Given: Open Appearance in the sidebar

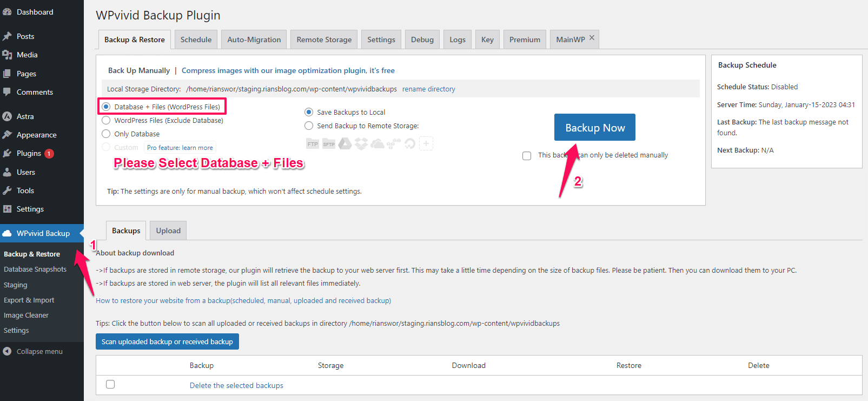Looking at the screenshot, I should [36, 135].
